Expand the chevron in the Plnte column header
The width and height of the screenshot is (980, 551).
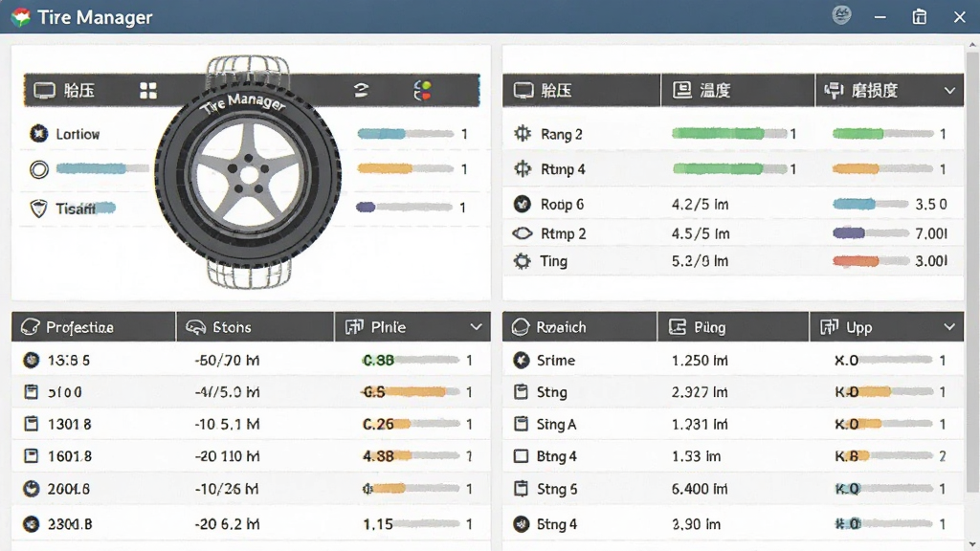pos(477,327)
